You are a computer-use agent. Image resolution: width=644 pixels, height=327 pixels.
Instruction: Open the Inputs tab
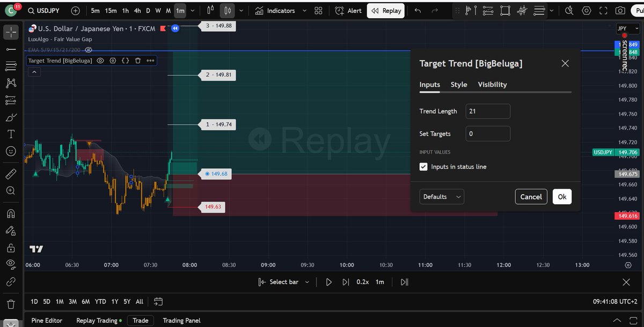click(x=429, y=84)
